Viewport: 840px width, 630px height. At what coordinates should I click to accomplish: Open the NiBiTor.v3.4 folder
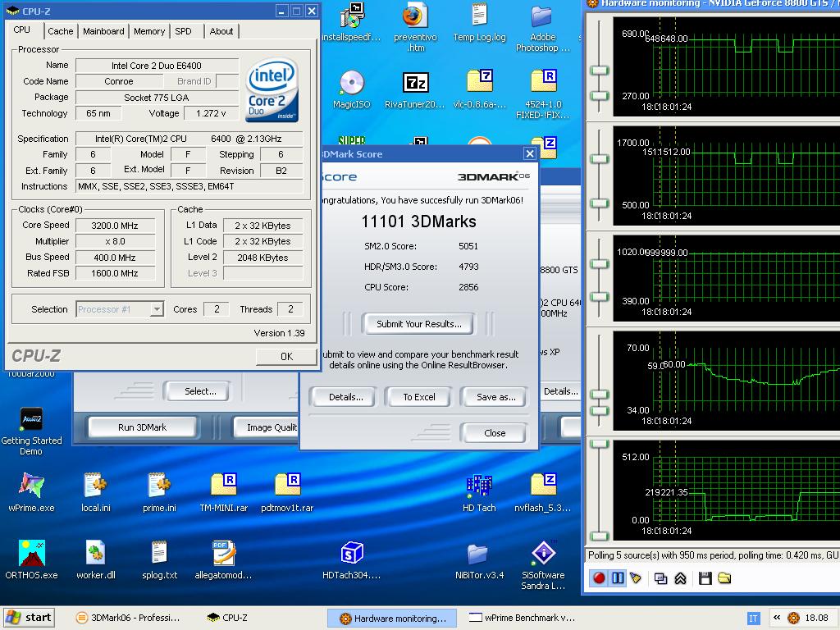(x=479, y=559)
